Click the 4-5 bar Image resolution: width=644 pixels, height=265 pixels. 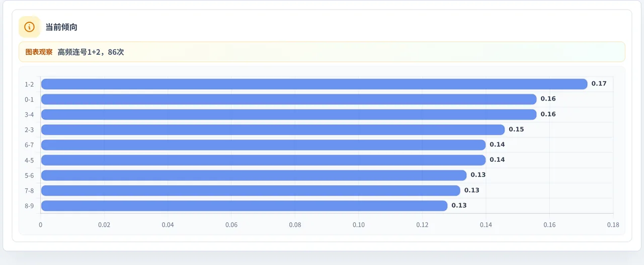tap(263, 160)
